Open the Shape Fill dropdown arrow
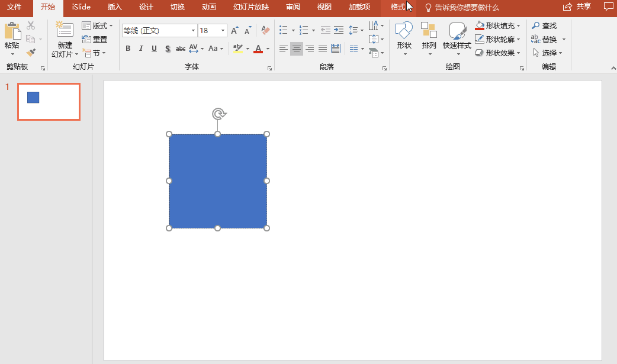Image resolution: width=617 pixels, height=364 pixels. point(519,25)
